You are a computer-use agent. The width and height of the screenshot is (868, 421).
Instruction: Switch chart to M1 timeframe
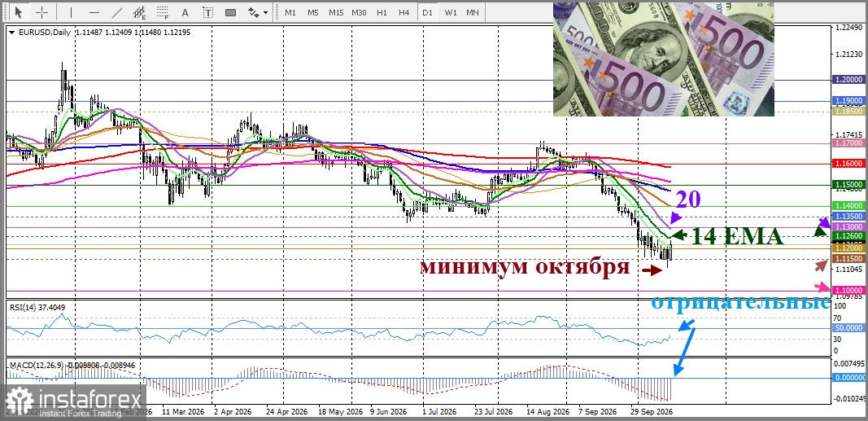pyautogui.click(x=290, y=12)
